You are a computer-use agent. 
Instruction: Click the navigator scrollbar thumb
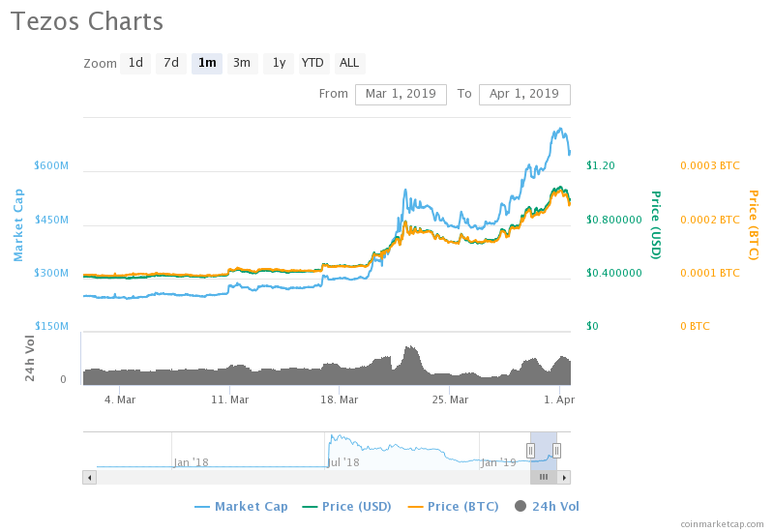pos(543,477)
